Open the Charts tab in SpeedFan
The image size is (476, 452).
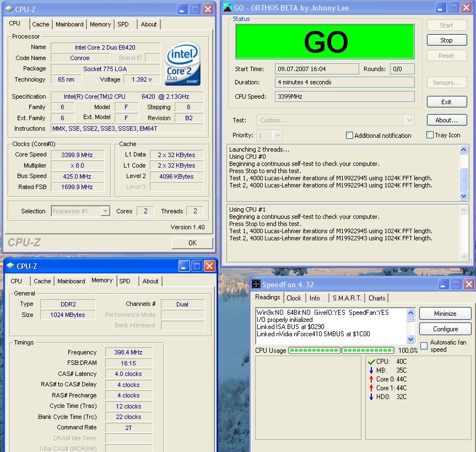(x=377, y=298)
